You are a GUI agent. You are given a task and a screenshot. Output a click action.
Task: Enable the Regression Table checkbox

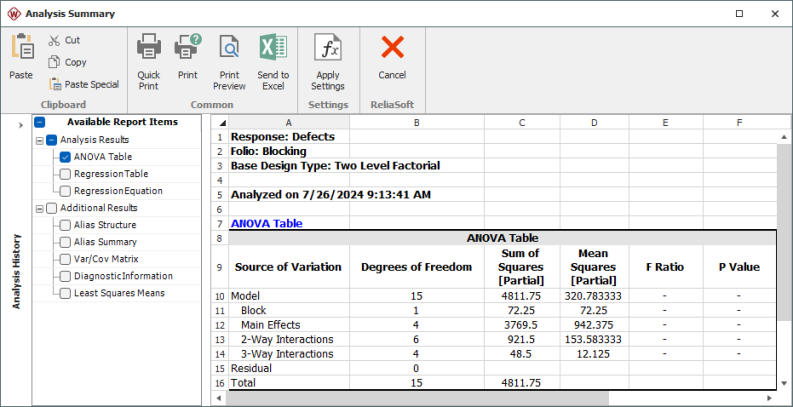(x=65, y=174)
